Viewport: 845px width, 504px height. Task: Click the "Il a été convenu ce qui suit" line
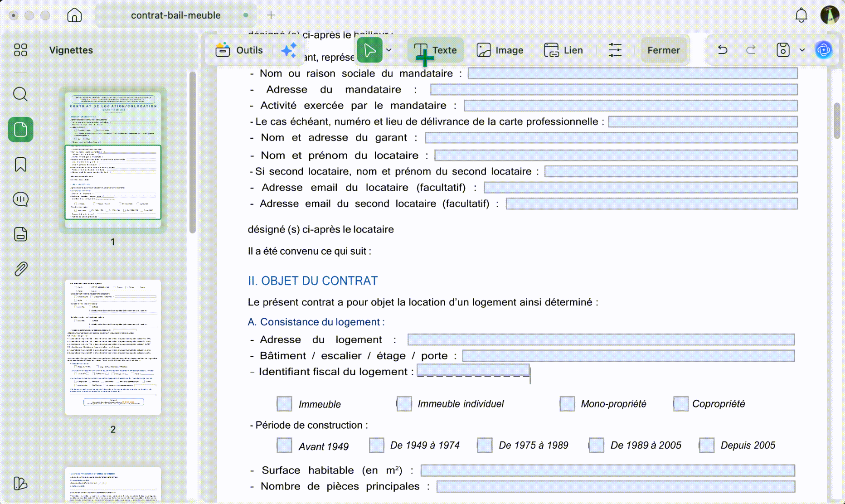click(x=310, y=251)
